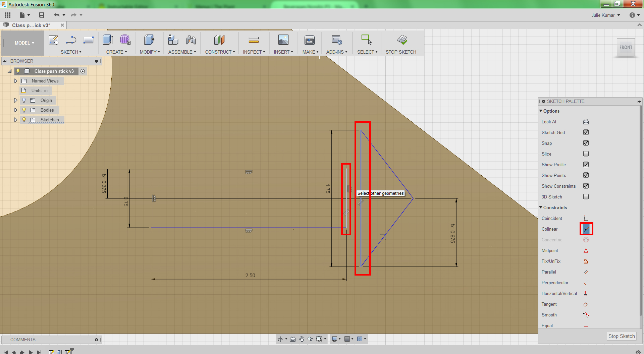
Task: Apply the Colinear constraint
Action: click(x=586, y=229)
